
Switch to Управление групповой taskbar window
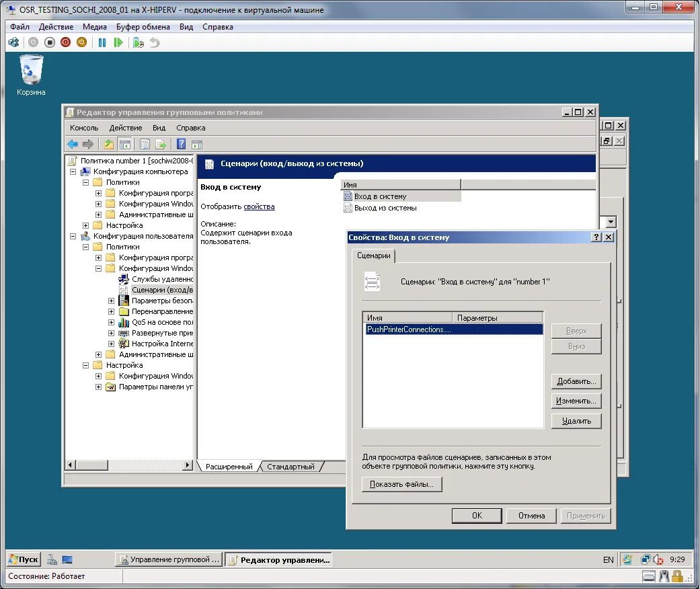pyautogui.click(x=169, y=559)
